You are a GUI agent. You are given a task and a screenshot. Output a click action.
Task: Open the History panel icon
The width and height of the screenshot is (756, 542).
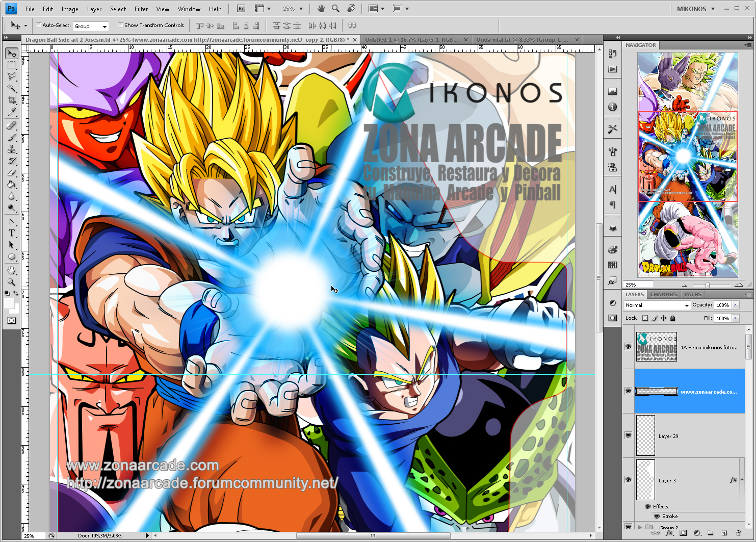(613, 54)
